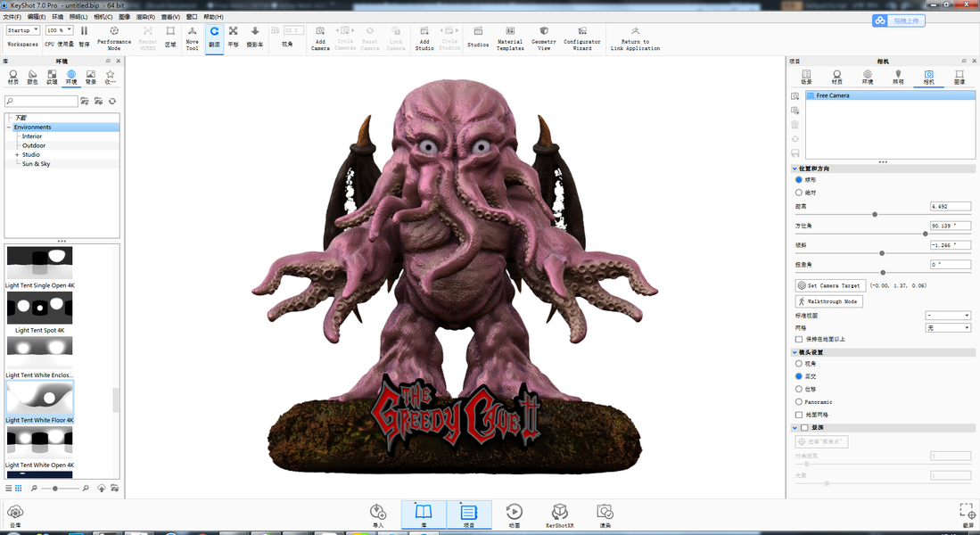Screen dimensions: 980x535
Task: Click the 渲染 render icon in bottom bar
Action: pos(605,512)
